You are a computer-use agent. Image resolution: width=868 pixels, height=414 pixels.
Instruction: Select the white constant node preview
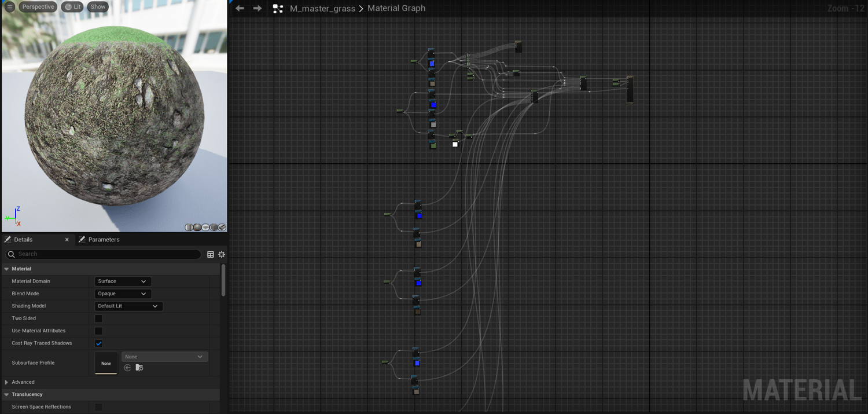455,144
